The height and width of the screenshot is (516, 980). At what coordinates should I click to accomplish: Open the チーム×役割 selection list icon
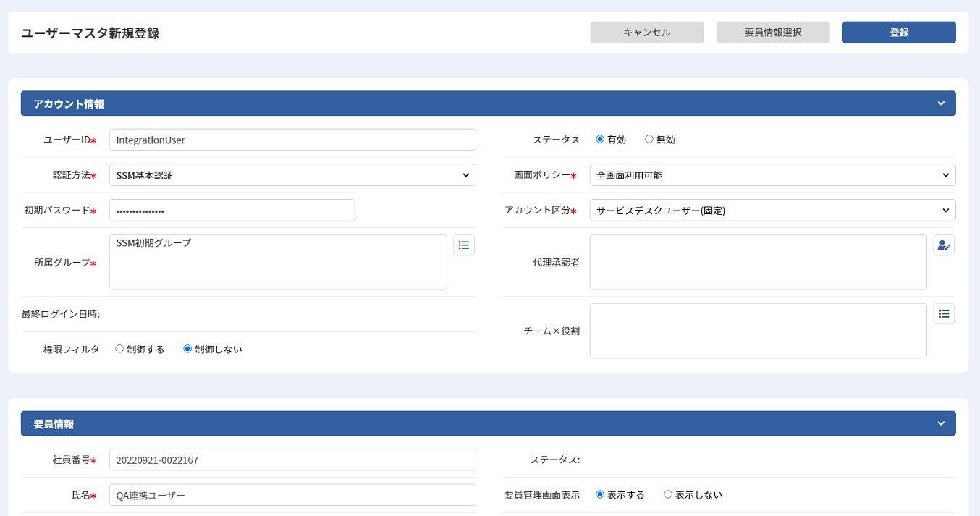(944, 313)
